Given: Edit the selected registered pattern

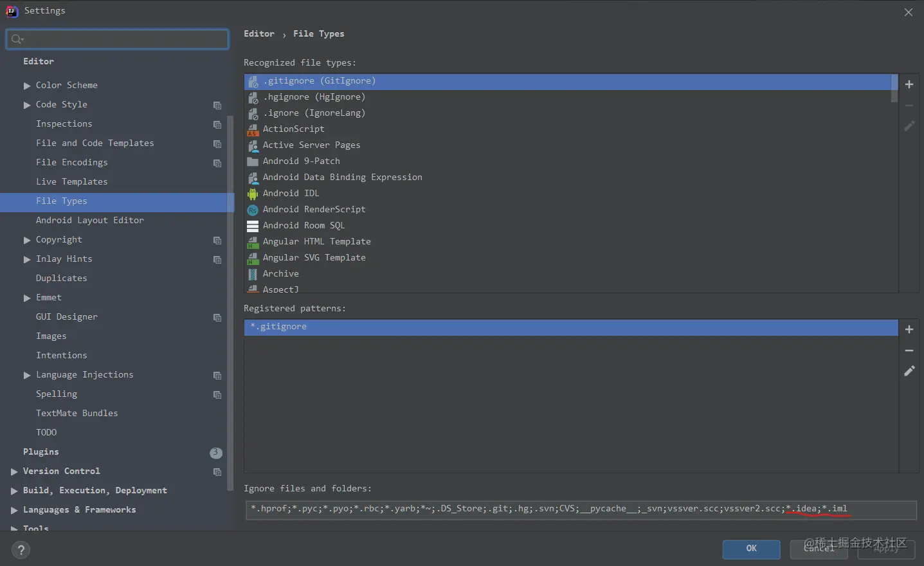Looking at the screenshot, I should point(909,371).
